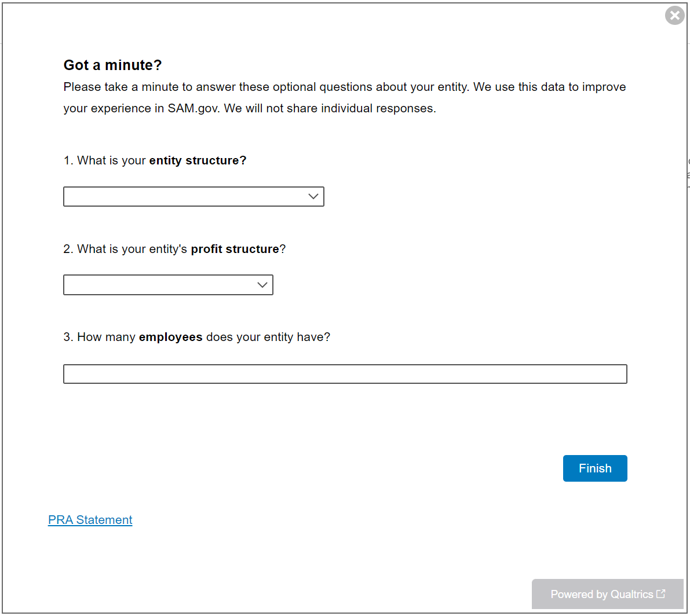
Task: Click the "We will not share individual responses" sentence
Action: pyautogui.click(x=330, y=108)
